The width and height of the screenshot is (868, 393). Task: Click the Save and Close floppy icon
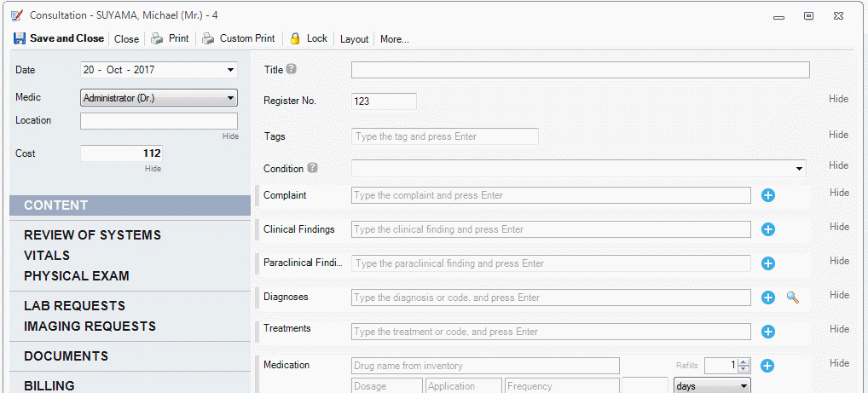click(20, 38)
